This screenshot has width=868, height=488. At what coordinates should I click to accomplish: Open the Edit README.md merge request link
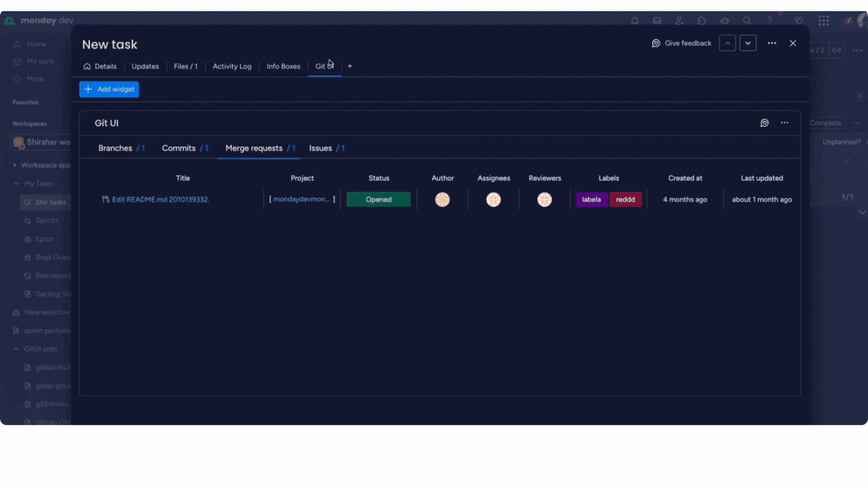(160, 200)
